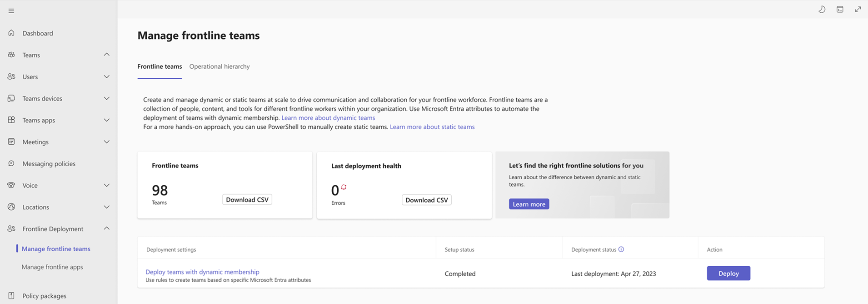
Task: Click the Completed setup status text
Action: point(460,274)
